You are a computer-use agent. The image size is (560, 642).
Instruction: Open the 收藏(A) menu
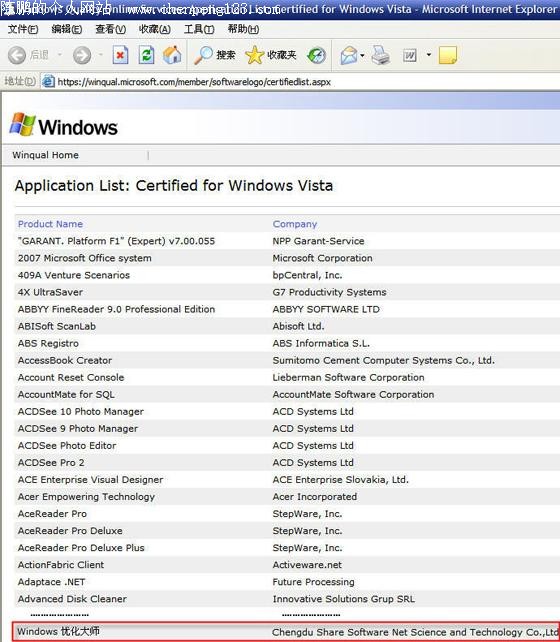point(154,29)
